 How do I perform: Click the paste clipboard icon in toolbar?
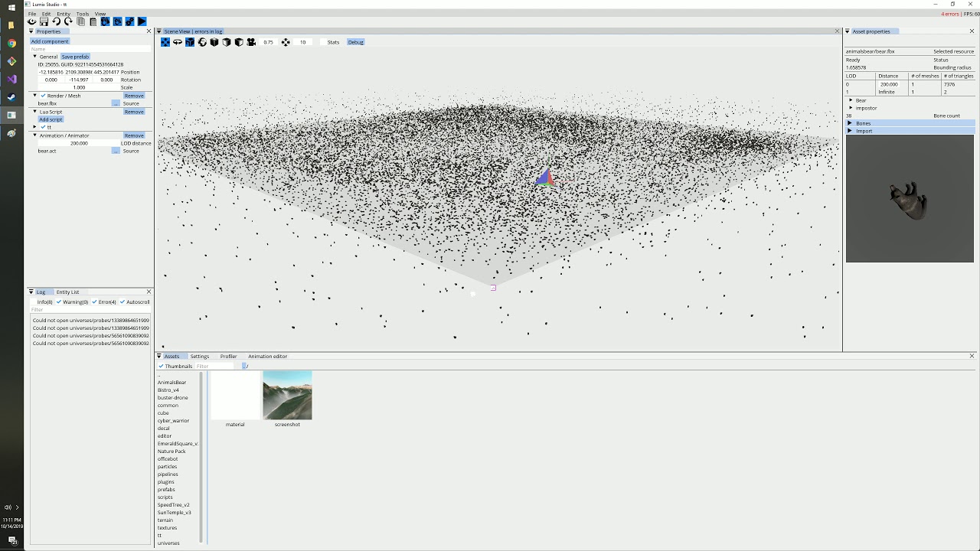93,21
